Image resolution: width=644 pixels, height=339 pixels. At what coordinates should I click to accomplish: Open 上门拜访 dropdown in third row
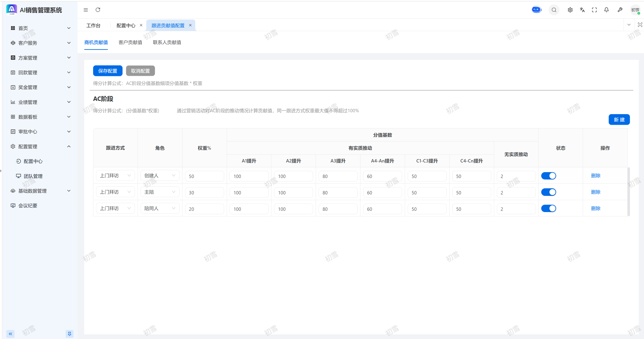pyautogui.click(x=115, y=208)
